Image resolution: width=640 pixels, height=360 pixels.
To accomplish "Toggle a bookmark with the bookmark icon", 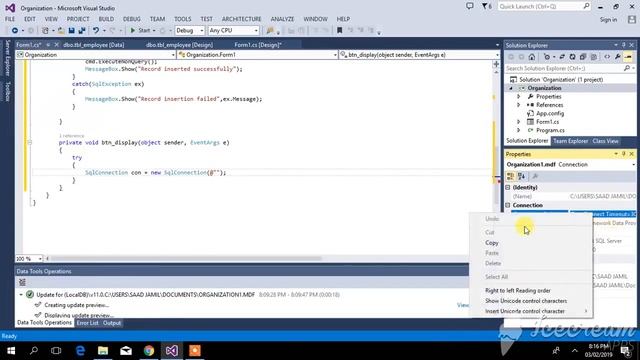I will coord(339,31).
